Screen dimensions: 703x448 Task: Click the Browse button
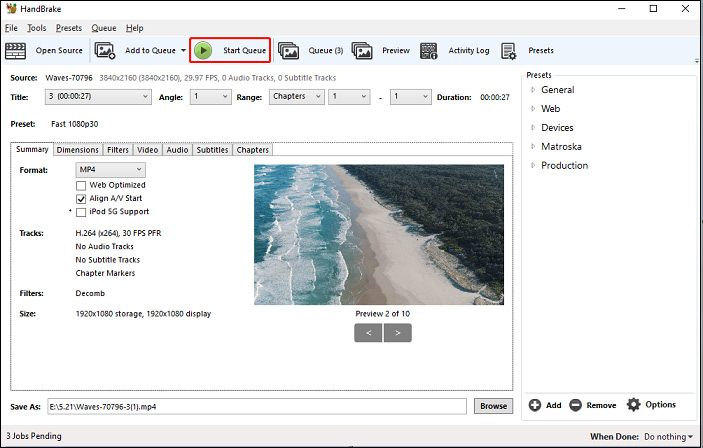click(x=494, y=406)
